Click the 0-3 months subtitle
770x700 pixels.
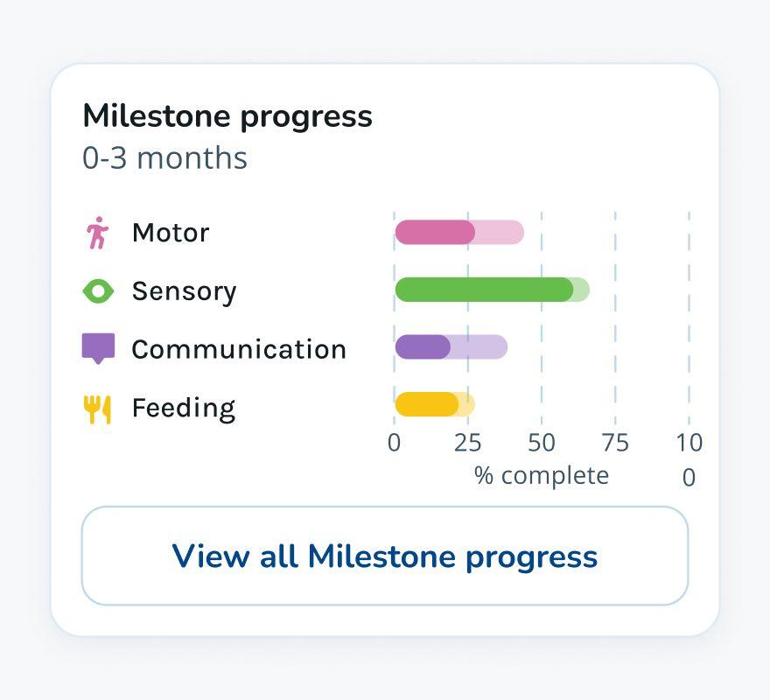[x=164, y=158]
